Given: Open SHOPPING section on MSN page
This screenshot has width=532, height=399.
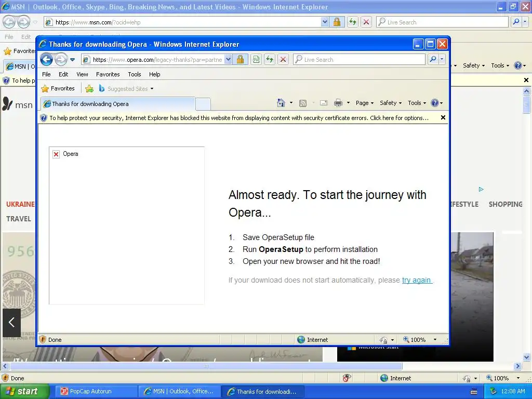Looking at the screenshot, I should click(506, 204).
